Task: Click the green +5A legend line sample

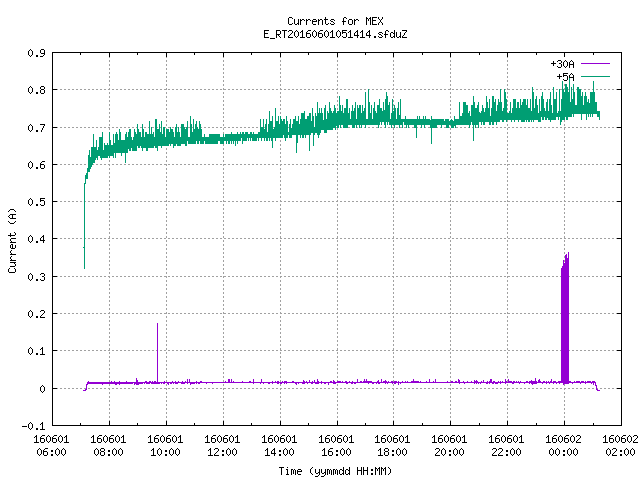Action: coord(595,76)
